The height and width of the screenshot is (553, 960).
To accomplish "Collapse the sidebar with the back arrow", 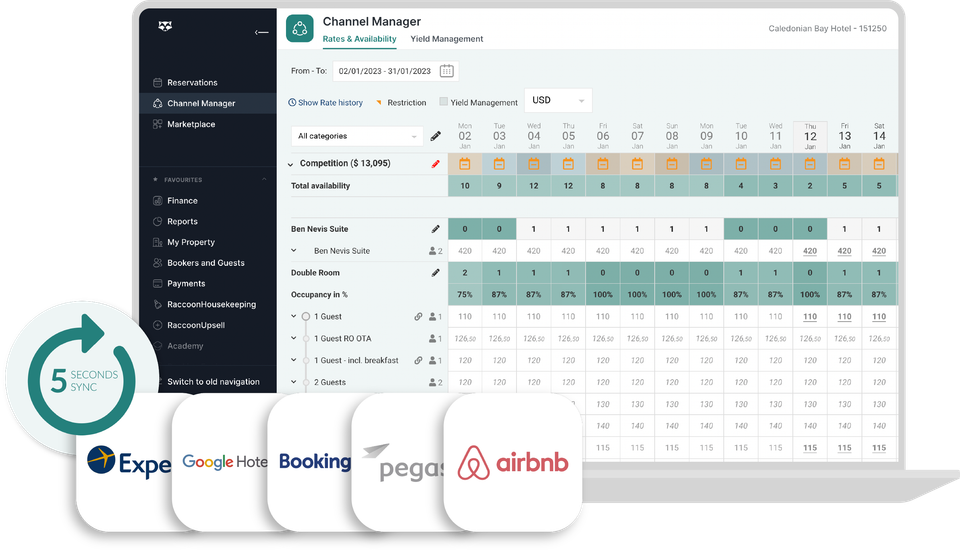I will (x=261, y=32).
